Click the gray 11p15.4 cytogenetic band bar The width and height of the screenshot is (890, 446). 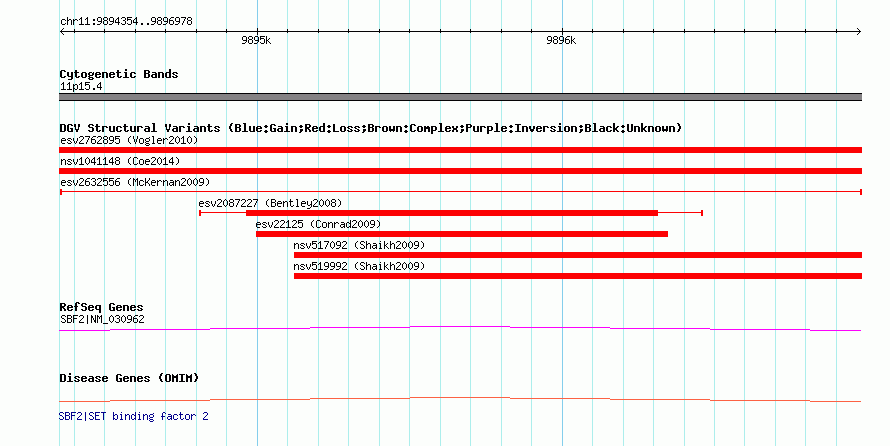(460, 97)
